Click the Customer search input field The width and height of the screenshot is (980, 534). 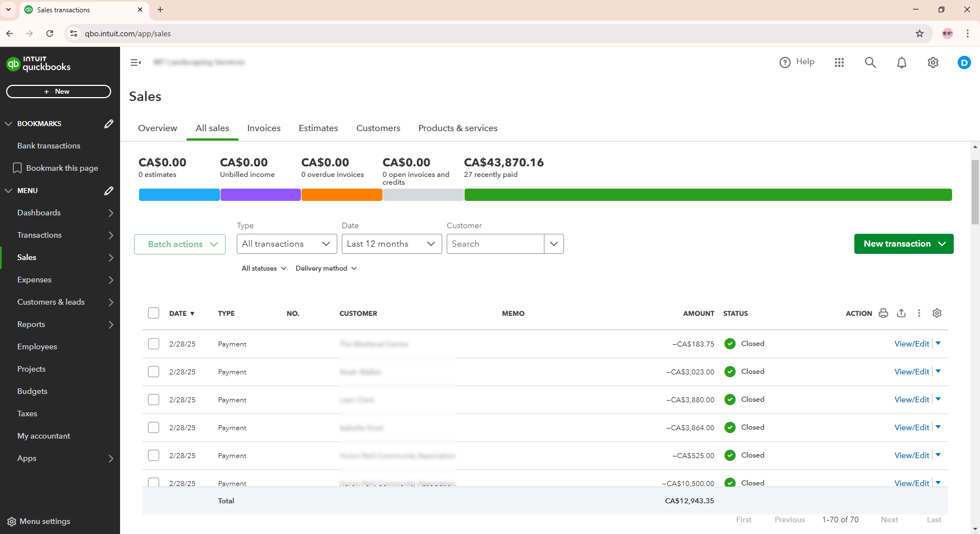pos(495,244)
